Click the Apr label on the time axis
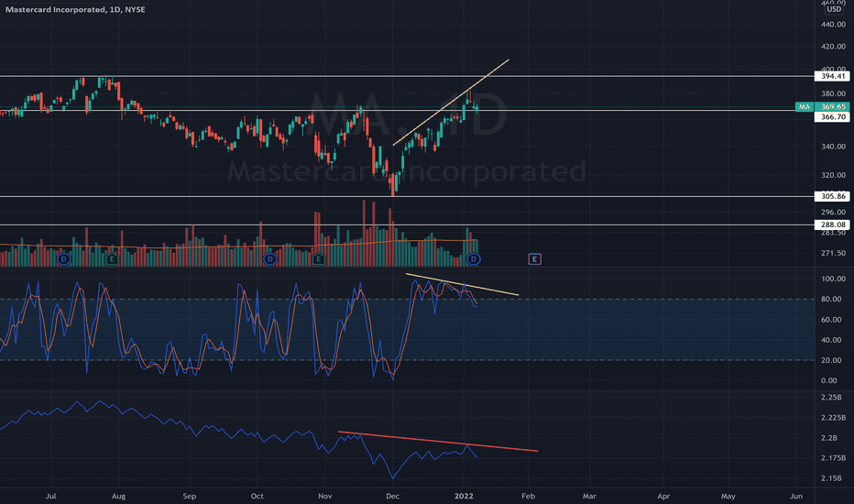Viewport: 854px width, 504px height. coord(663,496)
